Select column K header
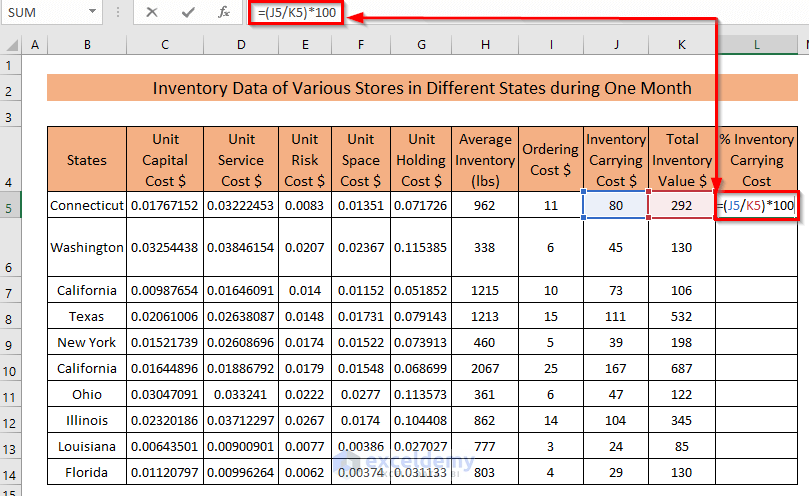 tap(681, 45)
